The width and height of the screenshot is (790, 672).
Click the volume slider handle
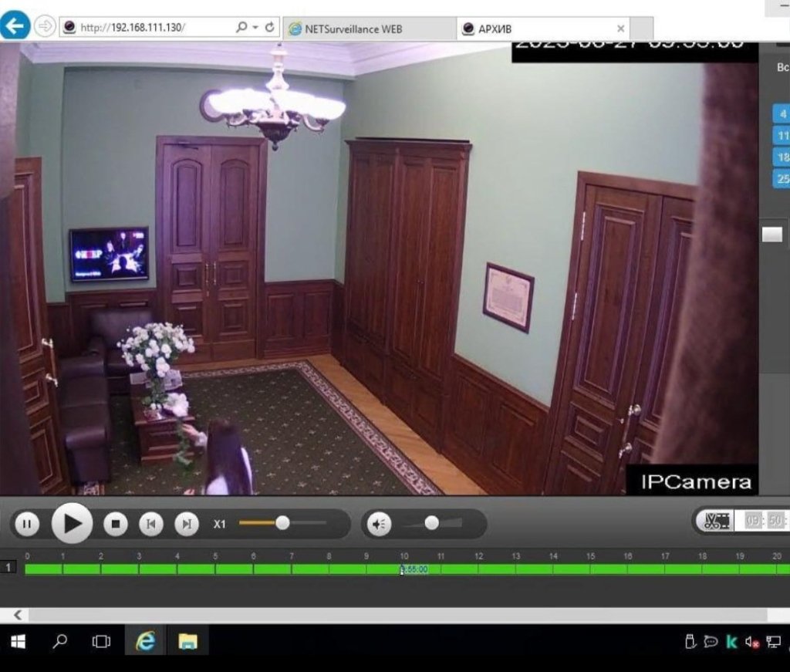432,523
